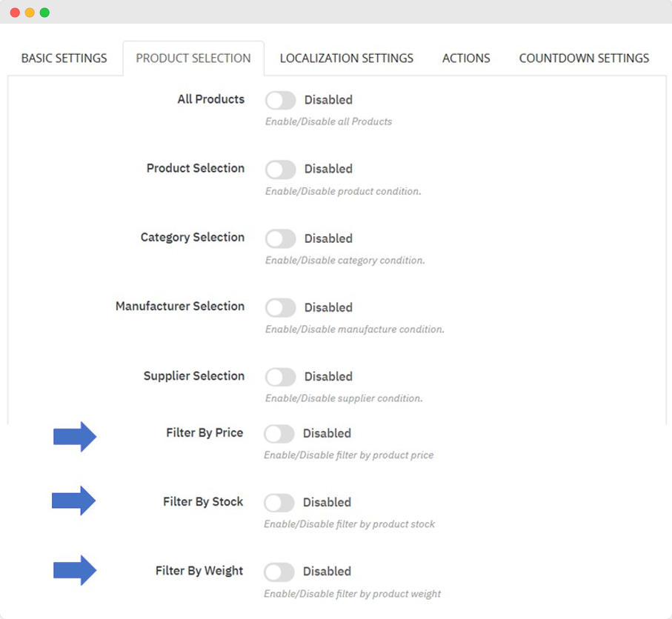Open the Actions tab
The image size is (672, 619).
pyautogui.click(x=466, y=58)
